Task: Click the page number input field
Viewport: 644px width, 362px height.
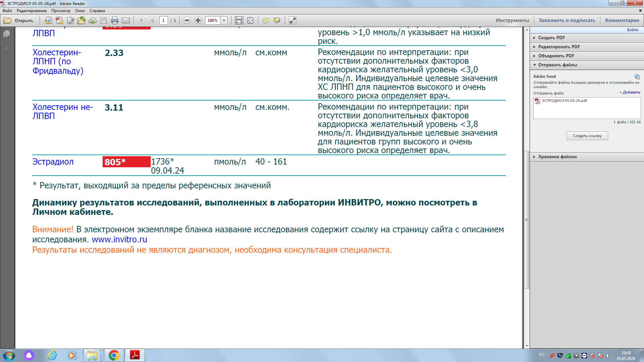Action: pyautogui.click(x=163, y=20)
